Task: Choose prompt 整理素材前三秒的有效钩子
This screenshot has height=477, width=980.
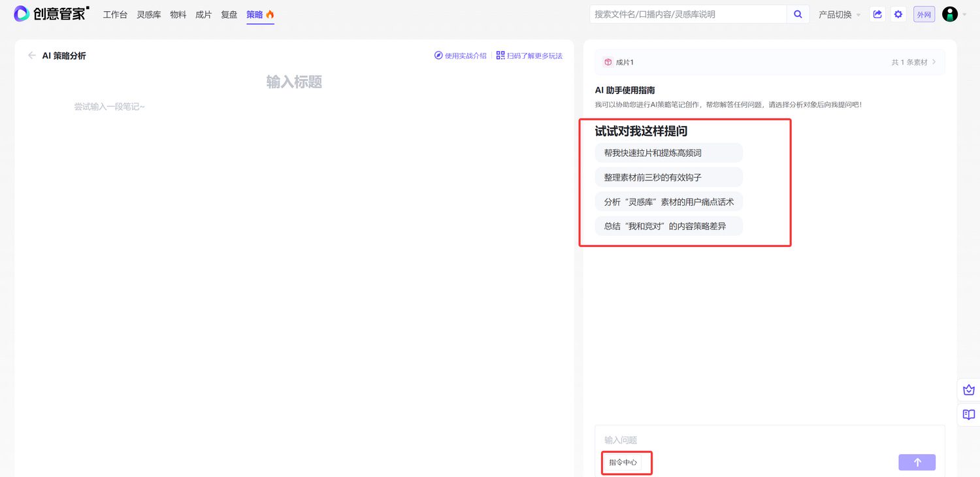Action: 669,177
